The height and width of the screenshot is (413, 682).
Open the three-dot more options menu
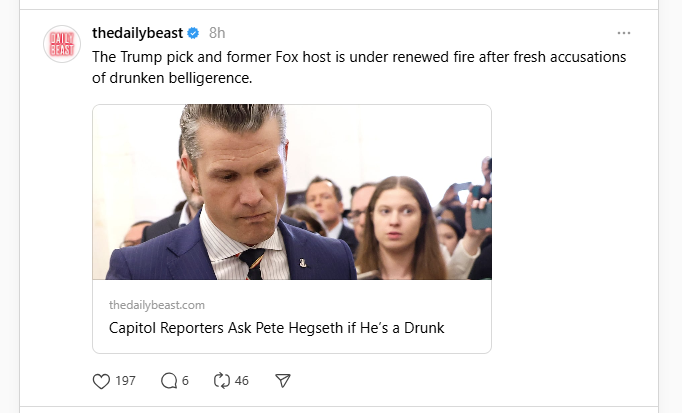click(624, 32)
